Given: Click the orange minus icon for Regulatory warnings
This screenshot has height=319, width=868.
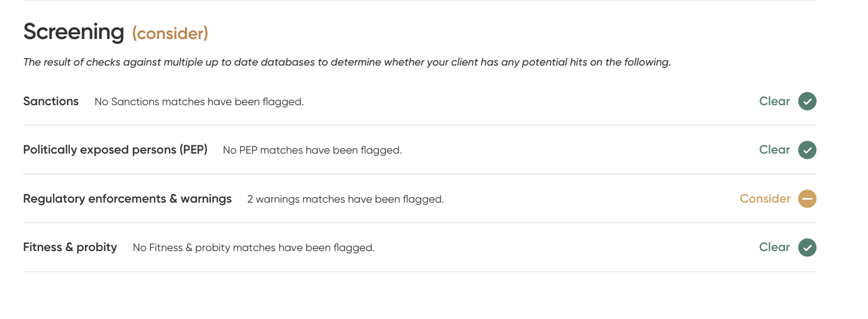Looking at the screenshot, I should tap(807, 199).
